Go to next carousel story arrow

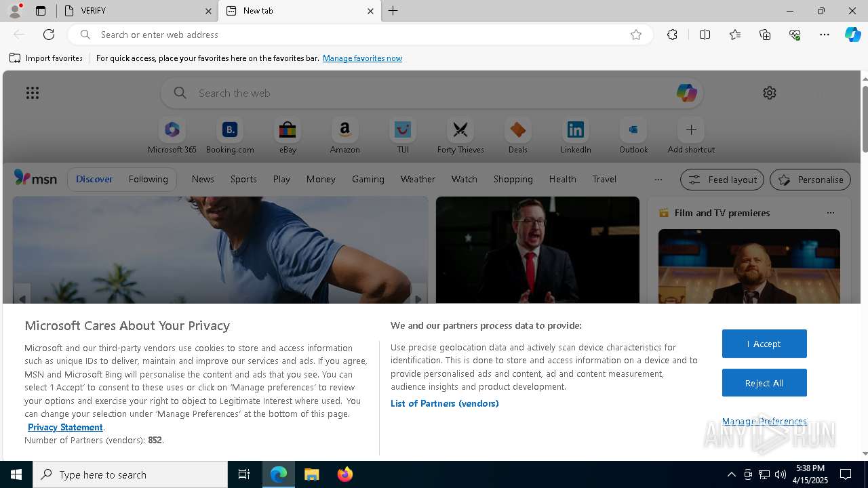pos(418,298)
